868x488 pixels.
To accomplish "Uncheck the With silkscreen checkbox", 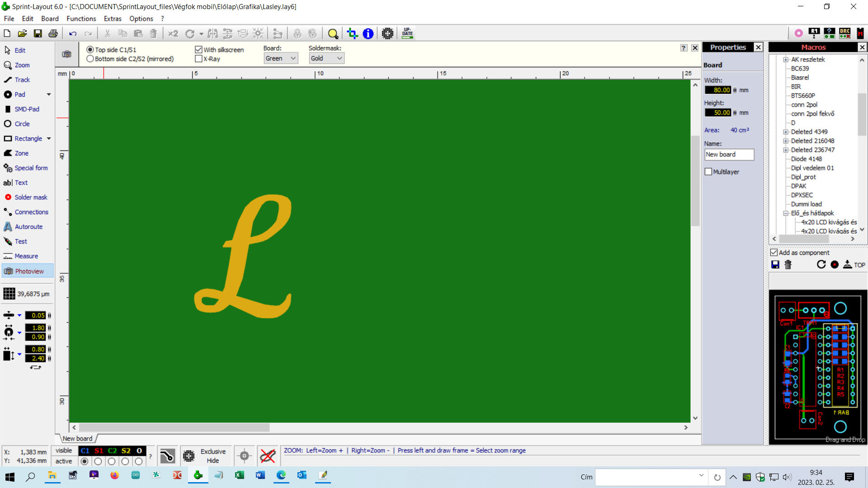I will 198,50.
